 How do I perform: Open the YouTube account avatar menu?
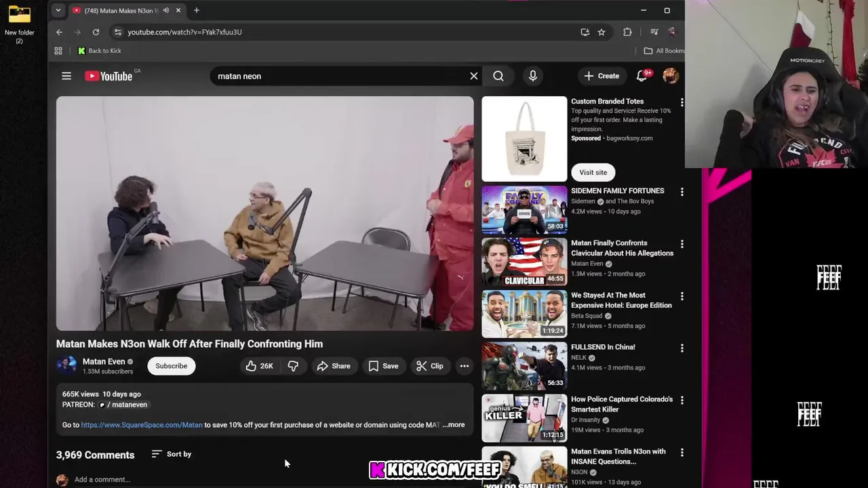671,76
